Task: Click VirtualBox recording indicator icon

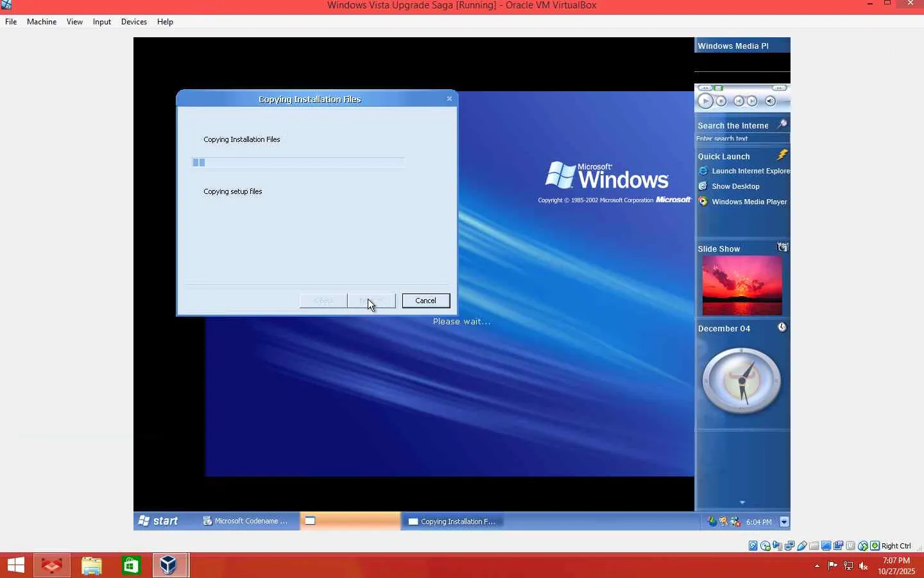Action: pos(839,546)
